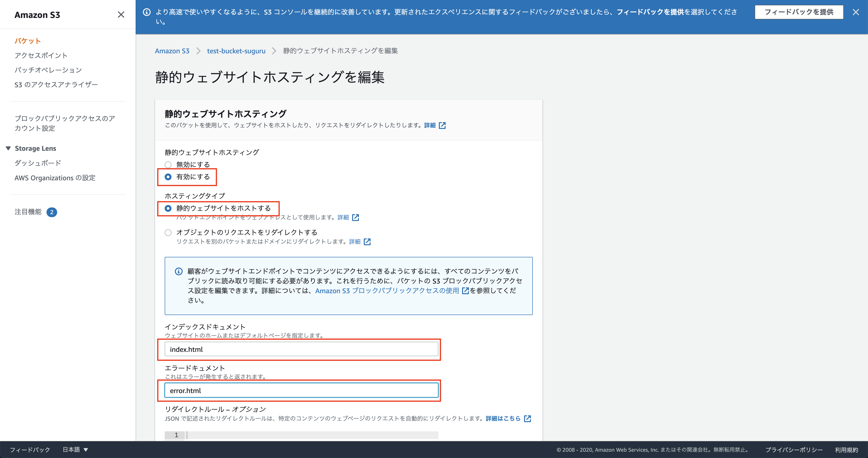Open バケット in the sidebar

click(x=28, y=41)
